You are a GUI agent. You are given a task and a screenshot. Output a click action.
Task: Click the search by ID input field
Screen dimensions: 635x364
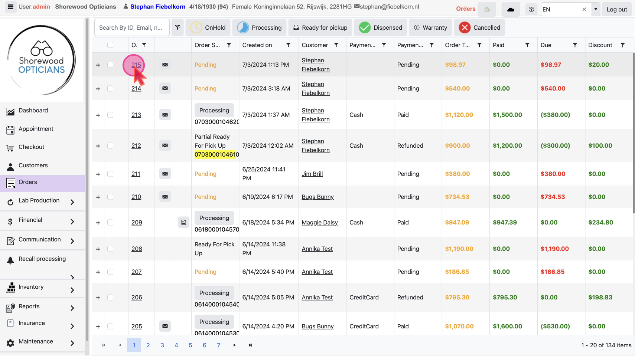(131, 27)
